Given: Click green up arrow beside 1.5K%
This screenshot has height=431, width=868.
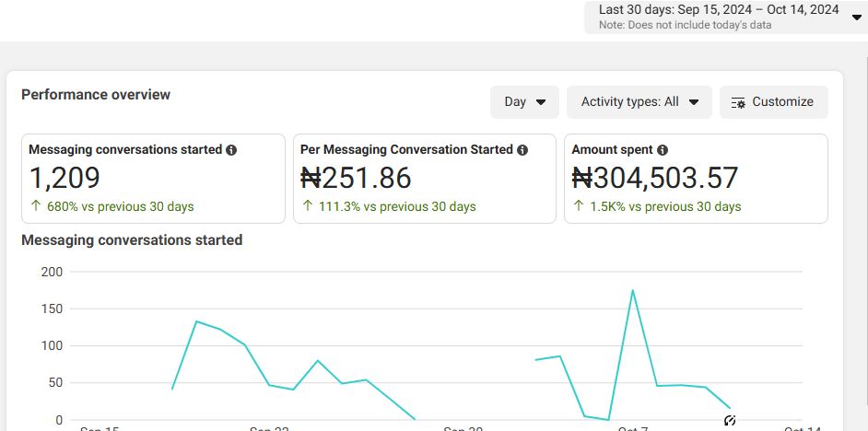Looking at the screenshot, I should click(579, 206).
